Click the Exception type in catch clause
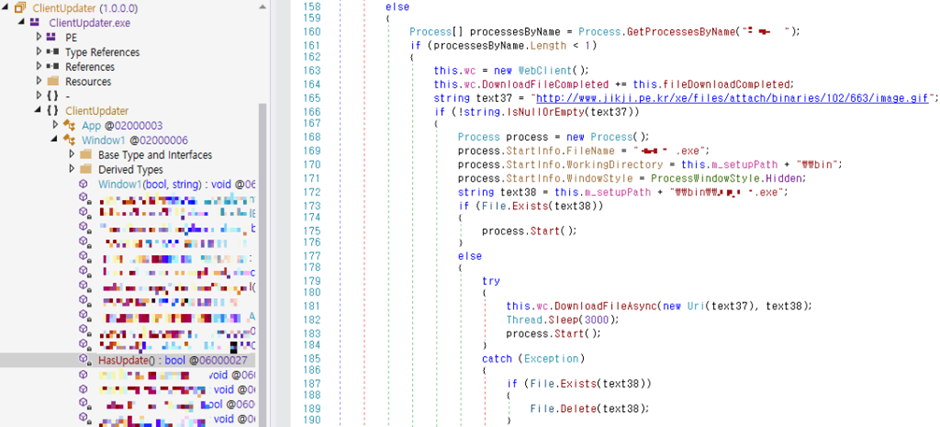 click(551, 359)
